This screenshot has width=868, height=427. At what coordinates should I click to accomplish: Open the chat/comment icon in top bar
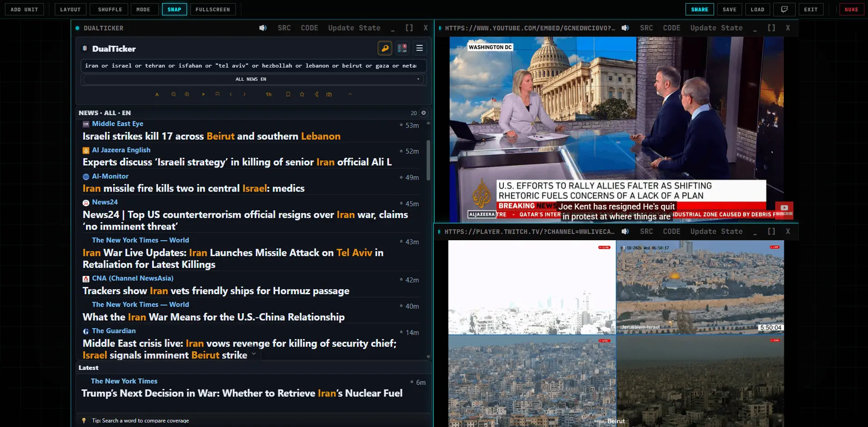(x=784, y=10)
